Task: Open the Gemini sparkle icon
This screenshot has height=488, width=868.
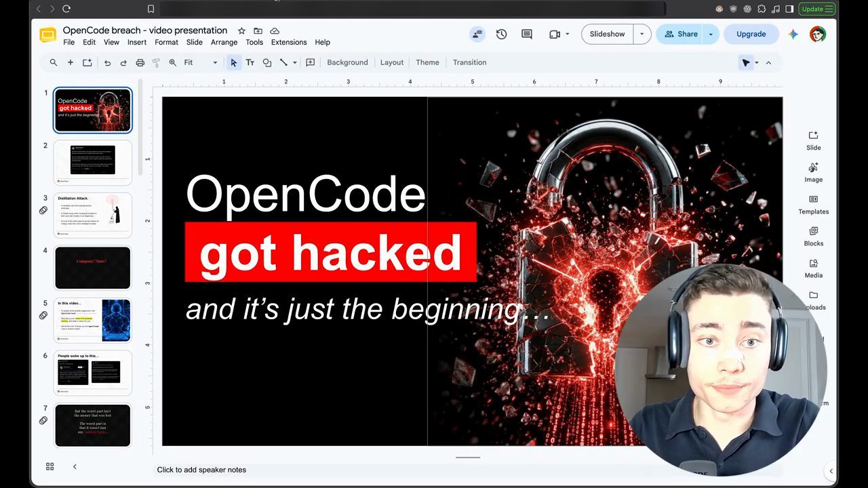Action: 793,34
